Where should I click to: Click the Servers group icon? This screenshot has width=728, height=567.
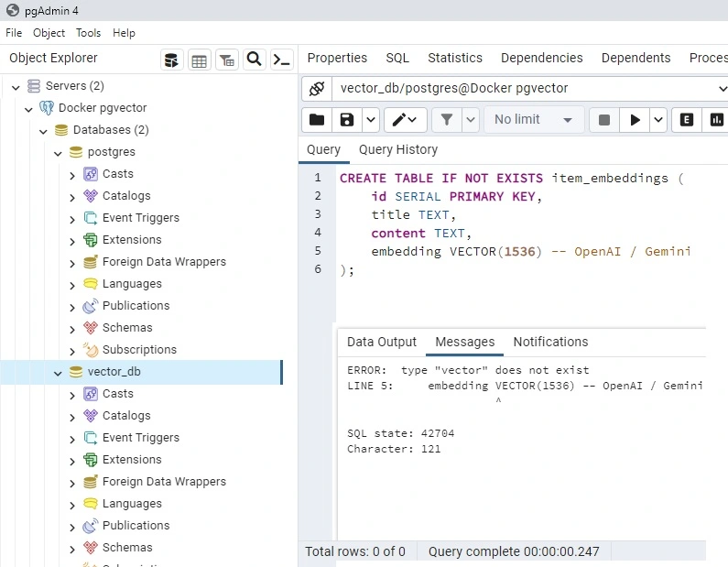pyautogui.click(x=34, y=86)
